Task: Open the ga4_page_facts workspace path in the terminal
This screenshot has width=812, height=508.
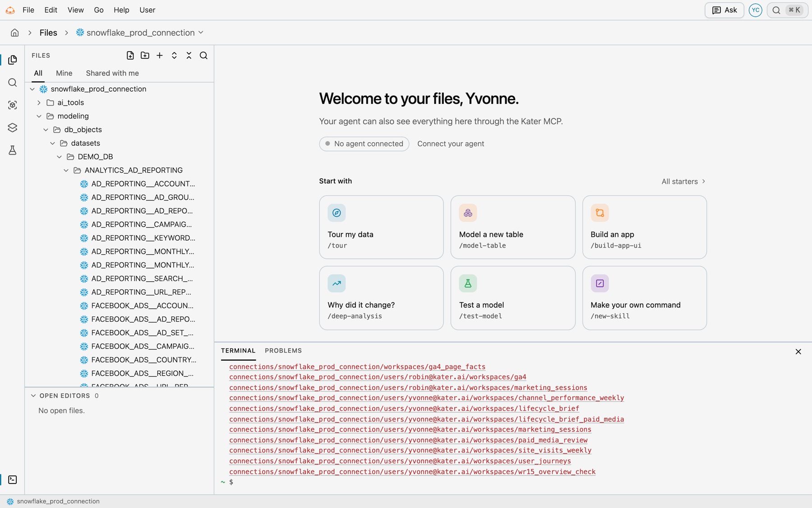Action: 357,367
